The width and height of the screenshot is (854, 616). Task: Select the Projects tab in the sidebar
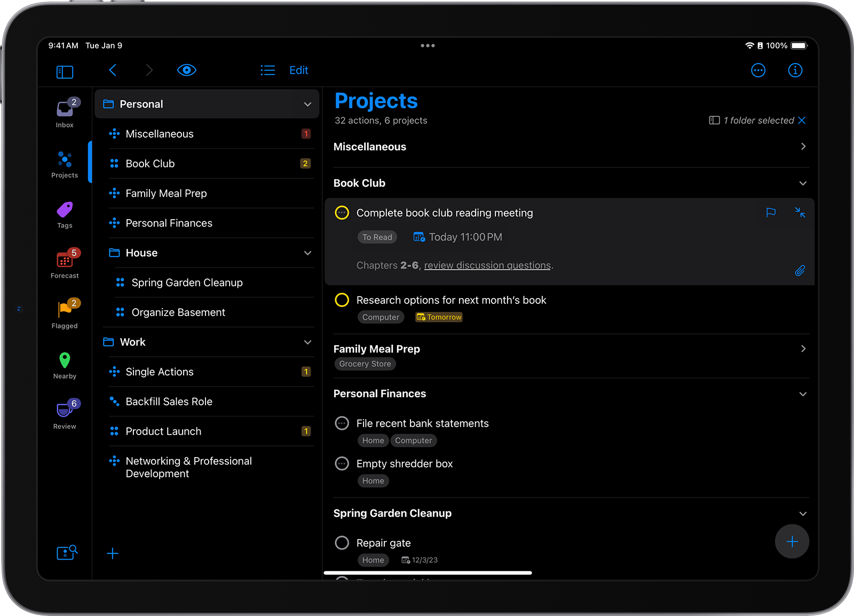click(x=64, y=163)
